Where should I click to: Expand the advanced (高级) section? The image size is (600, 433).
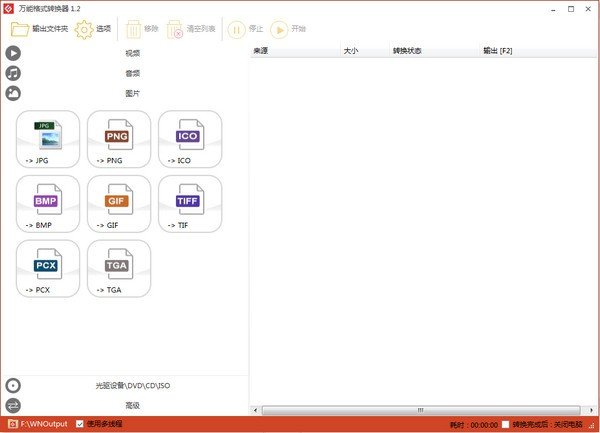(x=132, y=405)
